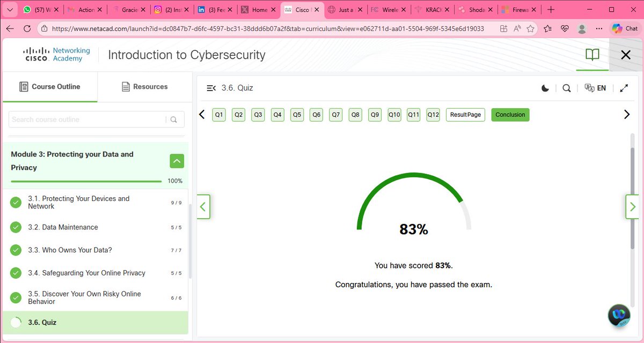Open question Q9
Viewport: 644px width, 343px height.
coord(375,115)
